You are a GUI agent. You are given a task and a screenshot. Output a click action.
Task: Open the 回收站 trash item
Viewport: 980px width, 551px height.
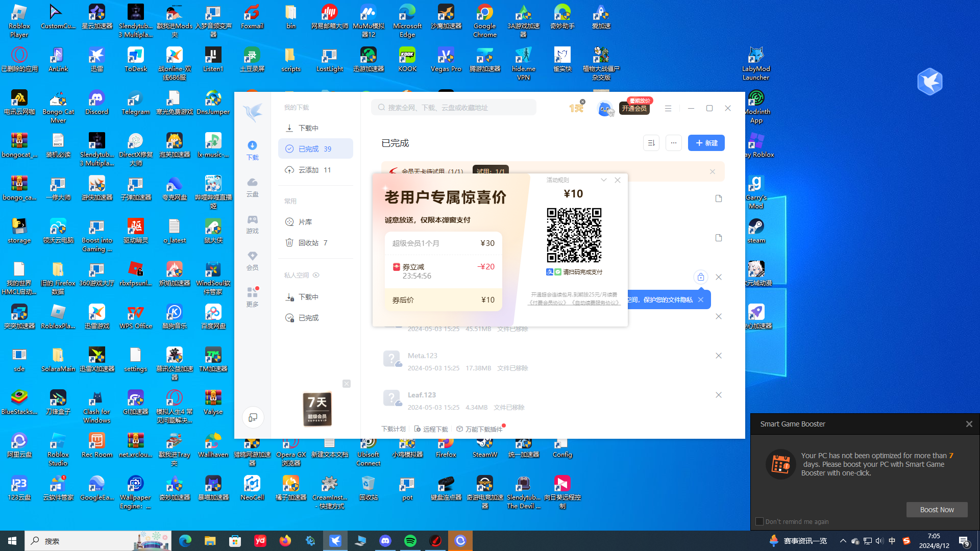[x=308, y=243]
